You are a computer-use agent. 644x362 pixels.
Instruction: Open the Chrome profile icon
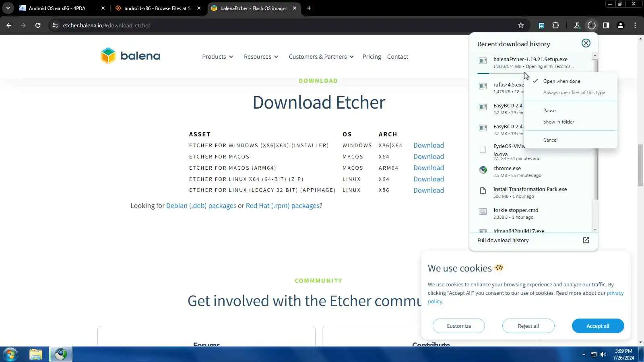tap(621, 25)
